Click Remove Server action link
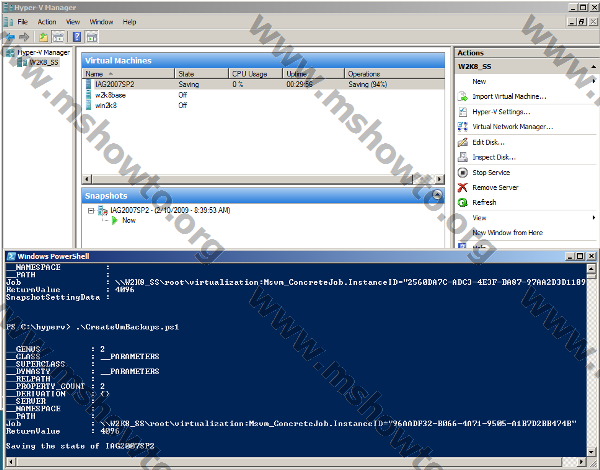The image size is (600, 470). [495, 188]
